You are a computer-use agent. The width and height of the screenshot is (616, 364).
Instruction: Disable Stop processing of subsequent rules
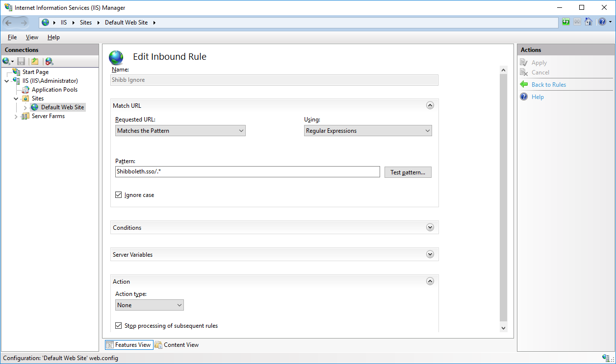pos(118,325)
